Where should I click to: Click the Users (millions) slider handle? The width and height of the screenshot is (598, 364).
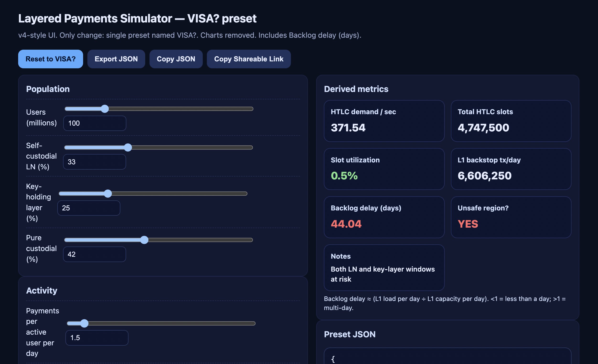point(105,109)
